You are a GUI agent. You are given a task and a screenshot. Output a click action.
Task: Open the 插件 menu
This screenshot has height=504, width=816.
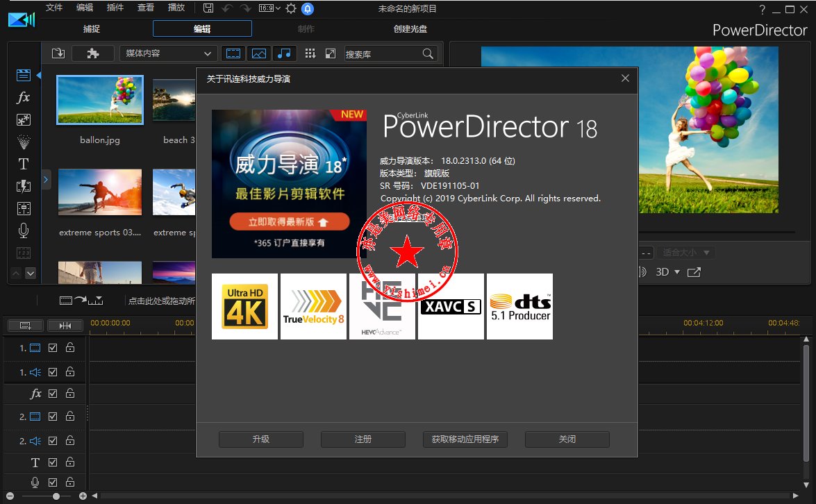[115, 8]
